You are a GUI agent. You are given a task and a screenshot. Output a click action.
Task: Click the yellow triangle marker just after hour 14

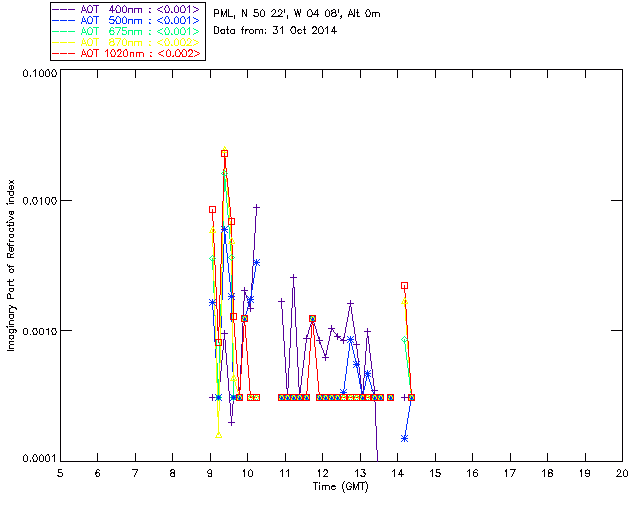(x=404, y=302)
